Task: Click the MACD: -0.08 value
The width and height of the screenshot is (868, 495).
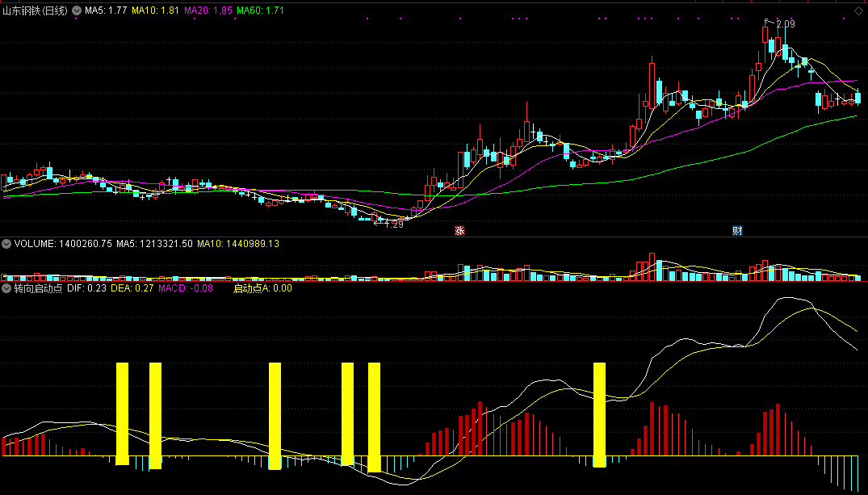Action: (186, 288)
